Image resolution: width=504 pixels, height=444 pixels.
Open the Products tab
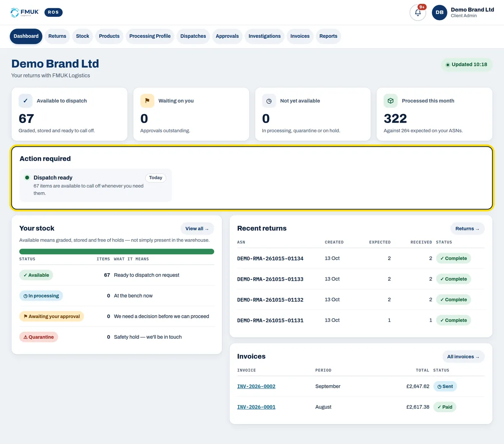point(109,36)
